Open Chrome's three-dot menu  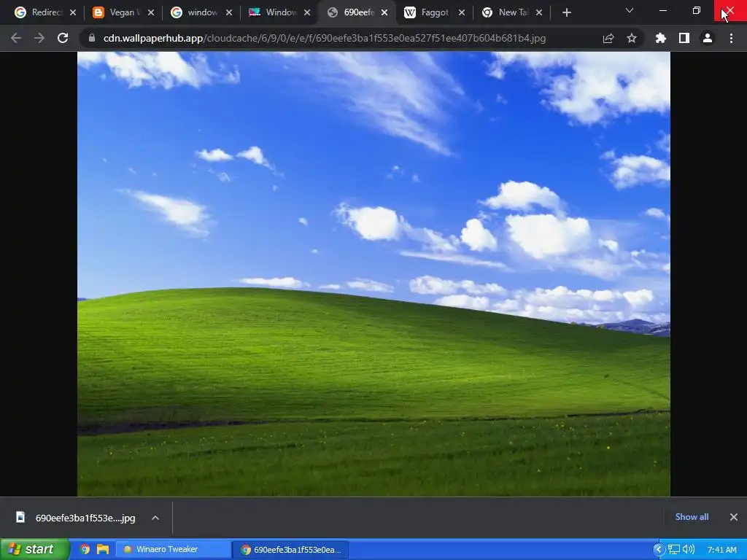731,38
